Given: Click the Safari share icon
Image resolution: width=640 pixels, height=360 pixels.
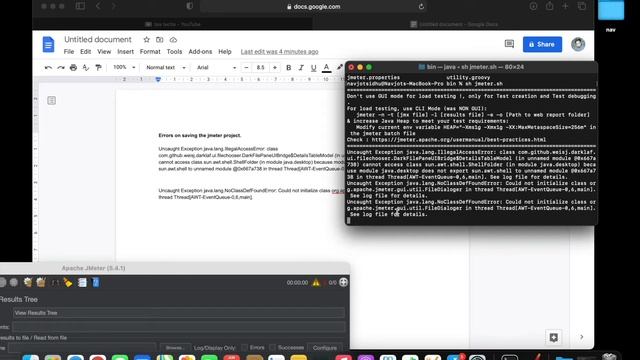Looking at the screenshot, I should (549, 6).
